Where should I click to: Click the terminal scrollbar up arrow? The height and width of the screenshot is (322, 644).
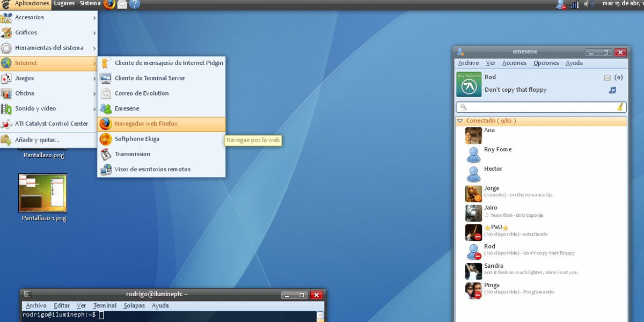click(320, 316)
